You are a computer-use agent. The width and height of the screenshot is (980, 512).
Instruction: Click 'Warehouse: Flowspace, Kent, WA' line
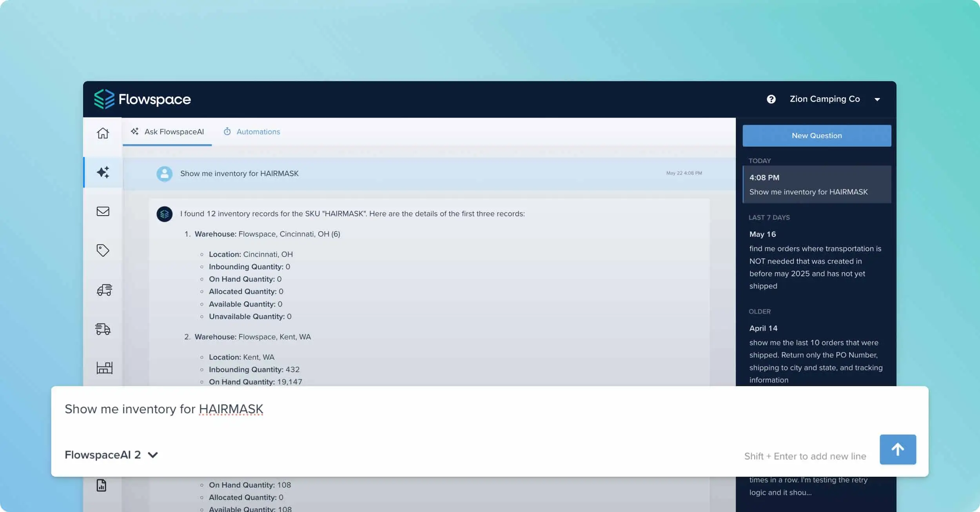[x=252, y=337]
